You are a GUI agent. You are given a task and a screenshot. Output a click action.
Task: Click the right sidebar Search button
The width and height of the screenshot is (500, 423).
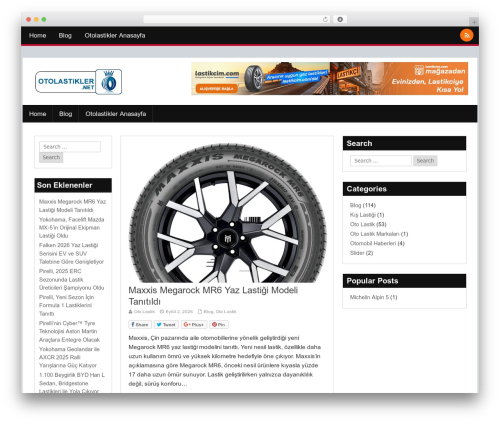[x=425, y=161]
